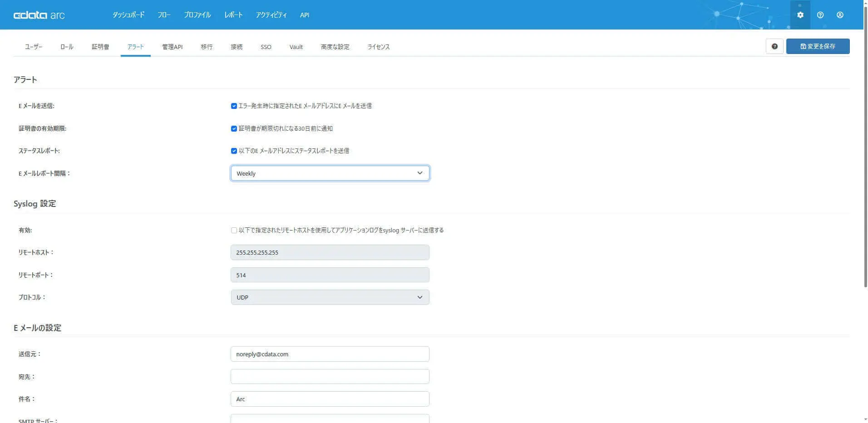Click the 変更を保存 save button

point(818,46)
